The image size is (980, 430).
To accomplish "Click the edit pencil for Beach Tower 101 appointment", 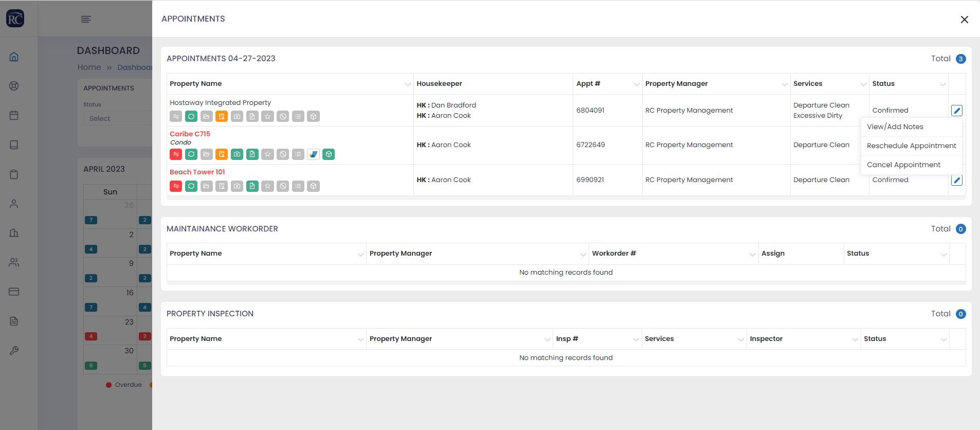I will pos(956,181).
